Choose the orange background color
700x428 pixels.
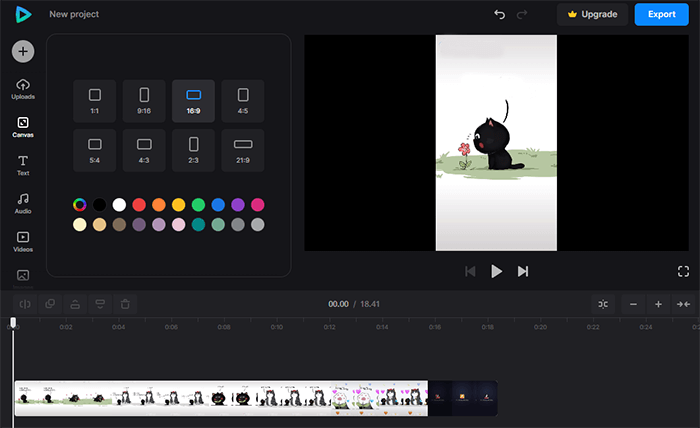coord(159,205)
